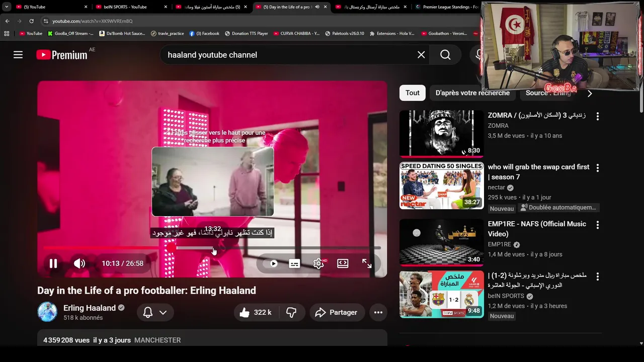This screenshot has width=644, height=362.
Task: Select D'après votre recherche chip
Action: [472, 93]
